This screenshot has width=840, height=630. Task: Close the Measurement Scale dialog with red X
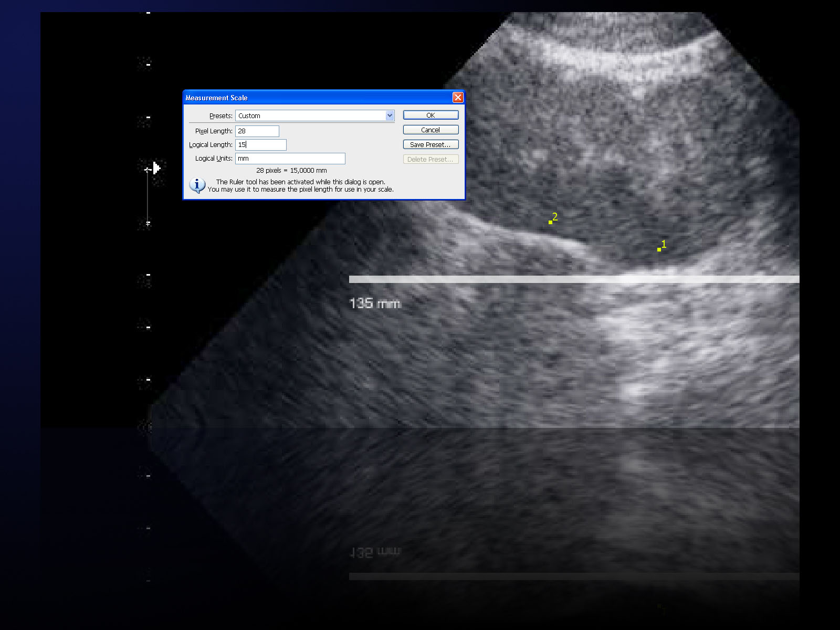click(x=458, y=98)
